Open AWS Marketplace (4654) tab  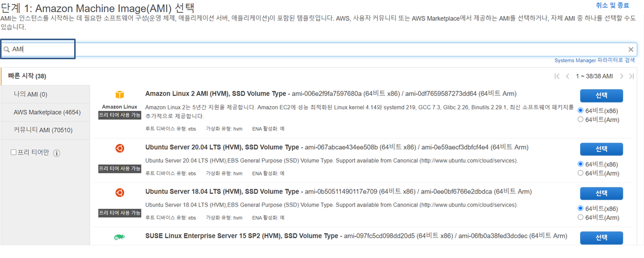point(45,112)
